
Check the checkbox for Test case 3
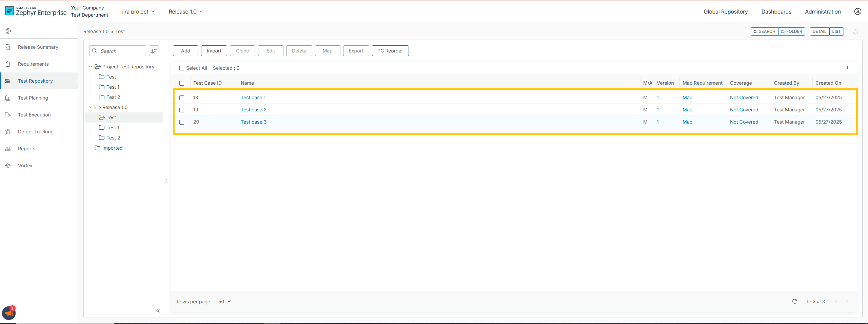(x=182, y=122)
